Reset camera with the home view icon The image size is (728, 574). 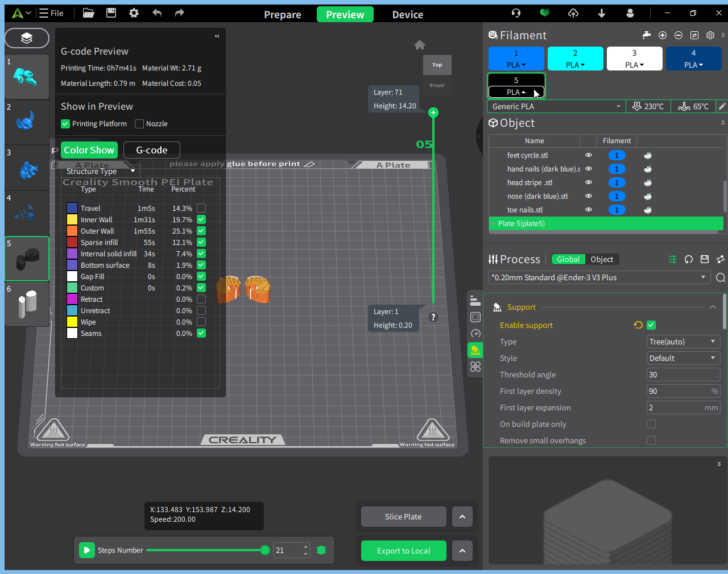(420, 45)
